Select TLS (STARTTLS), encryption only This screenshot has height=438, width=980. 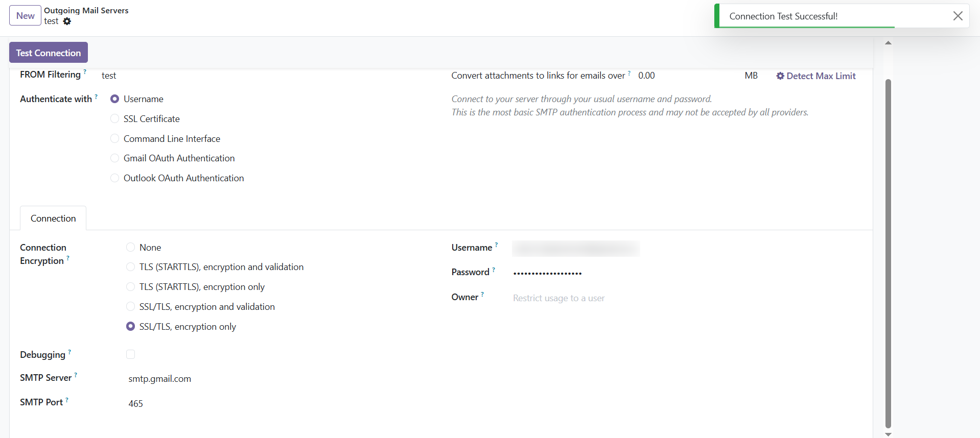coord(130,287)
